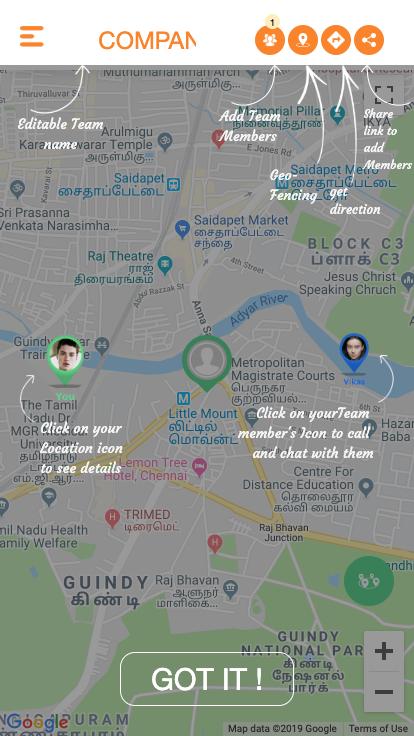Tap the get direction icon
414x736 pixels.
(x=336, y=40)
